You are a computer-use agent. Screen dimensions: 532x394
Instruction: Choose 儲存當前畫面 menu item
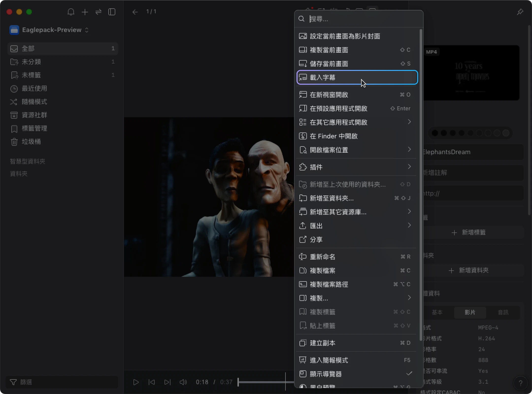357,64
